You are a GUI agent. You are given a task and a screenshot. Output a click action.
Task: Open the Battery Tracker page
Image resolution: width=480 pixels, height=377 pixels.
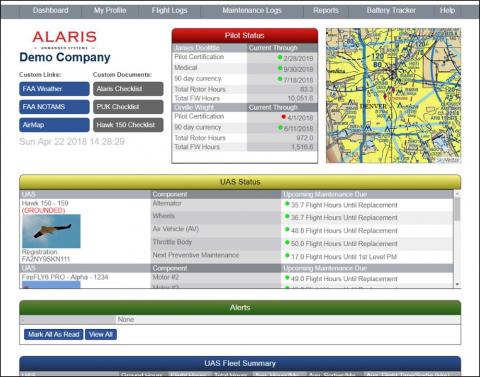(391, 10)
